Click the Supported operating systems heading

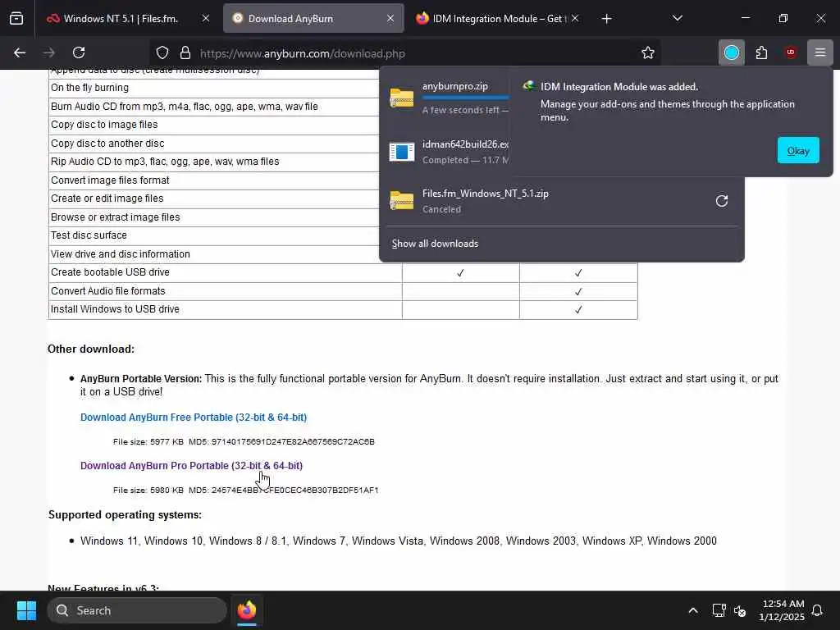[x=125, y=515]
